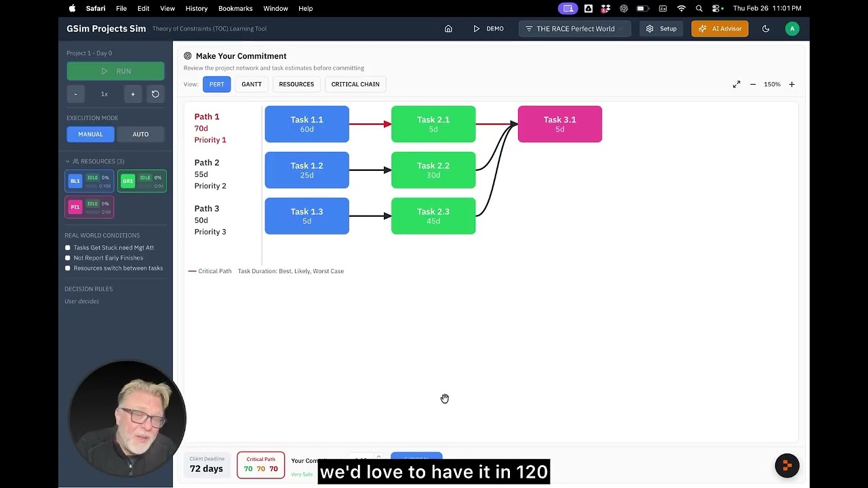The width and height of the screenshot is (868, 488).
Task: Select MANUAL execution mode
Action: [90, 134]
